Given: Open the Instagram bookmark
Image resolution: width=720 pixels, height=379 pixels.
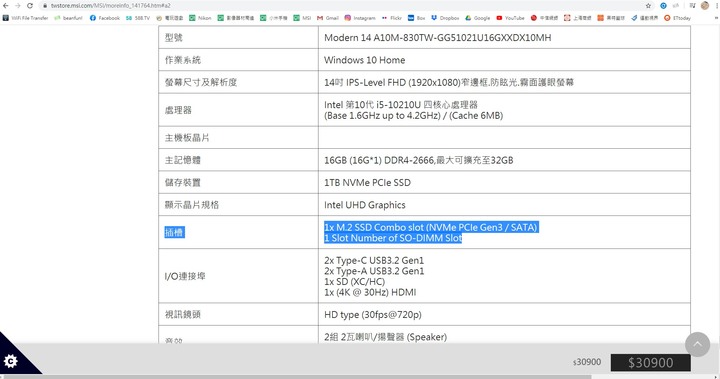Looking at the screenshot, I should [360, 18].
